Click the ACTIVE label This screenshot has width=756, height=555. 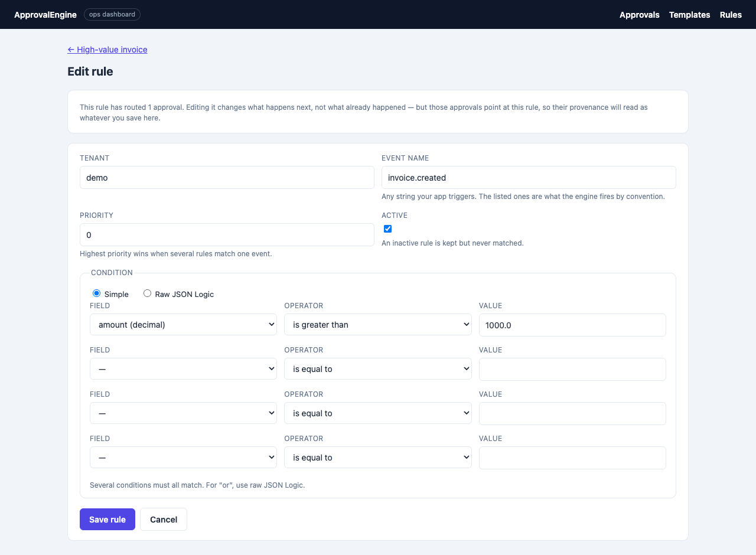[395, 216]
